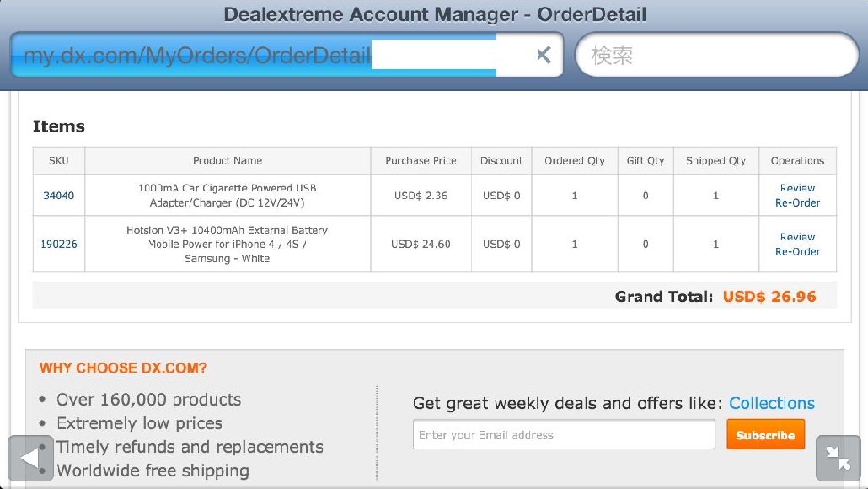Click the USD$ 2.36 purchase price
Image resolution: width=868 pixels, height=489 pixels.
(x=421, y=196)
